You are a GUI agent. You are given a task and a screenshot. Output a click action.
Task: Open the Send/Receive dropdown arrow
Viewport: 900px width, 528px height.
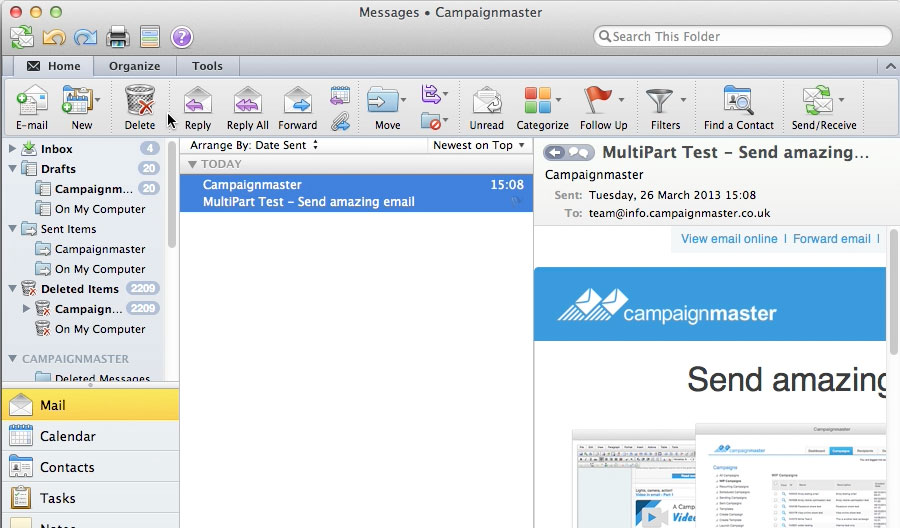coord(841,100)
